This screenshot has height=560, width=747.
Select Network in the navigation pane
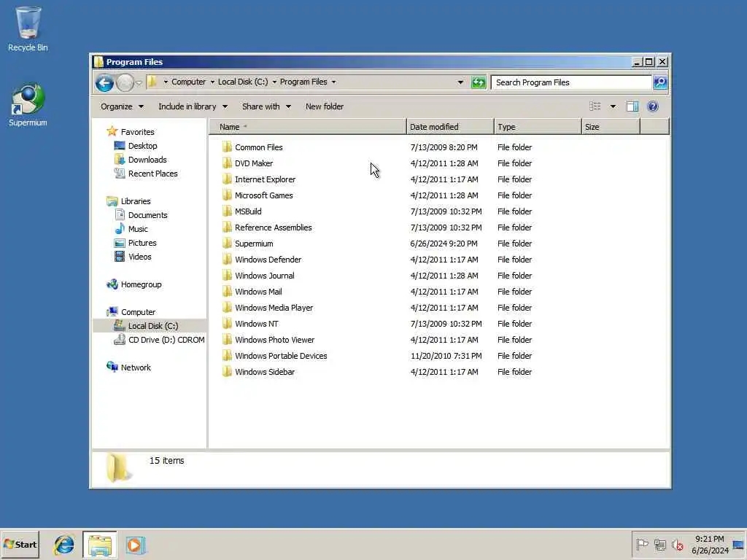coord(135,367)
